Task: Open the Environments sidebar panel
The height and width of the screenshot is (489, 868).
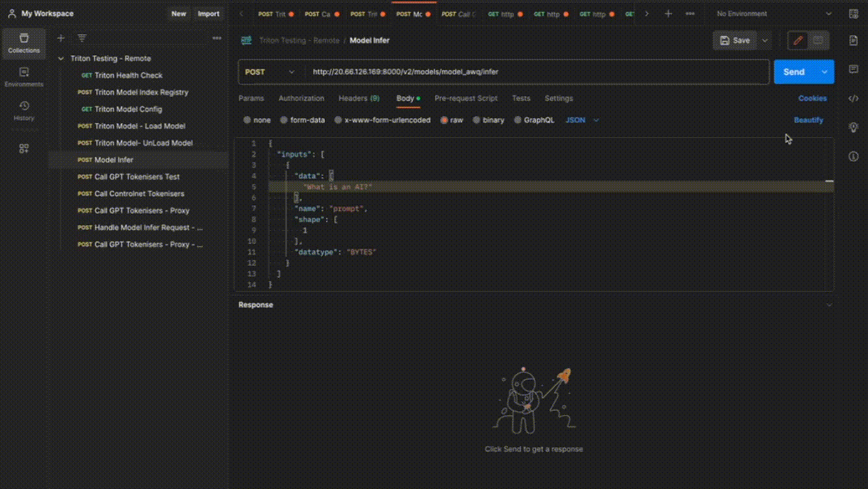Action: (24, 77)
